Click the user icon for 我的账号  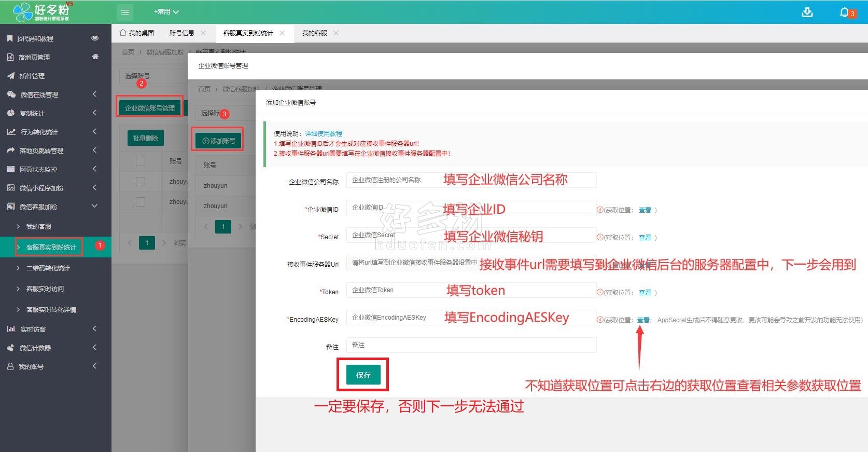[x=10, y=366]
